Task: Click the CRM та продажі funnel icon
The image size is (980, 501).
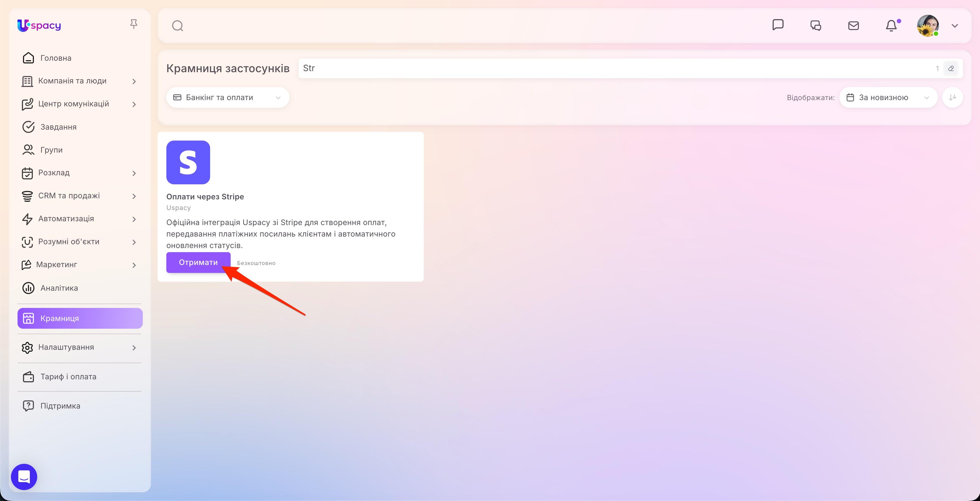Action: click(x=27, y=196)
